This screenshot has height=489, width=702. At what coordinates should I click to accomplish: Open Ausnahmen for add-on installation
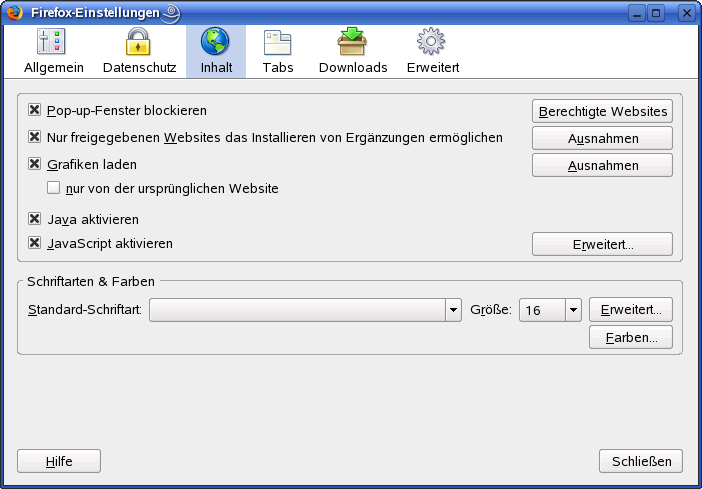602,138
